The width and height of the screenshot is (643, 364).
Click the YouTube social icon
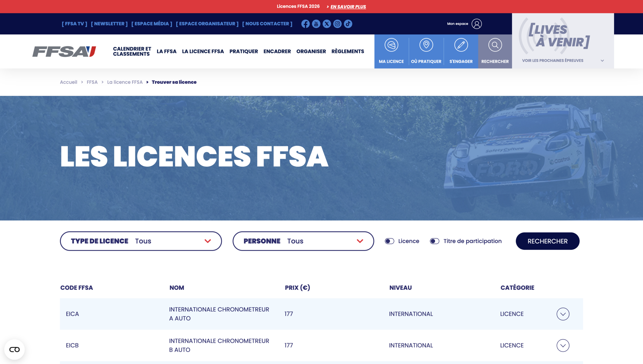click(316, 24)
